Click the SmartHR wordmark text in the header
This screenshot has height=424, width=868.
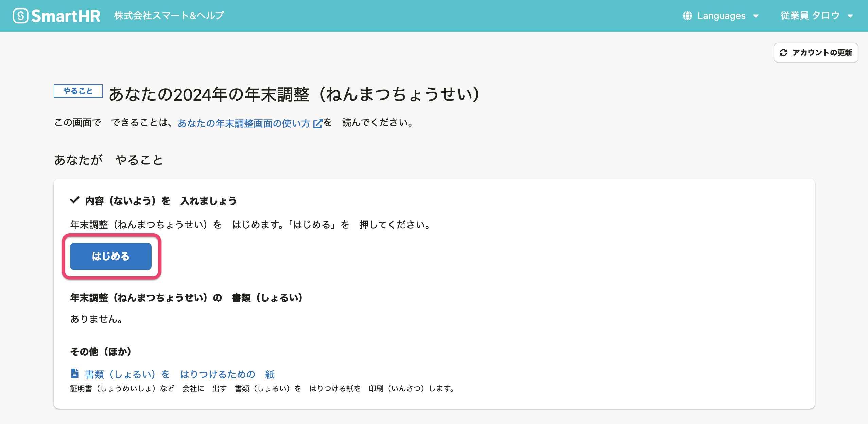coord(66,16)
